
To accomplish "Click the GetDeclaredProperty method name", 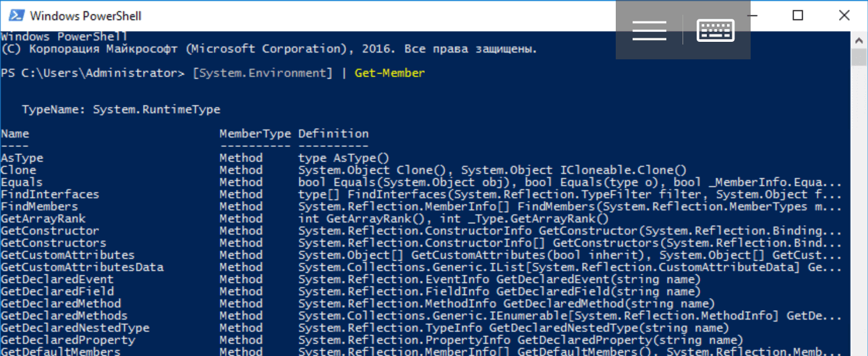I will coord(67,340).
